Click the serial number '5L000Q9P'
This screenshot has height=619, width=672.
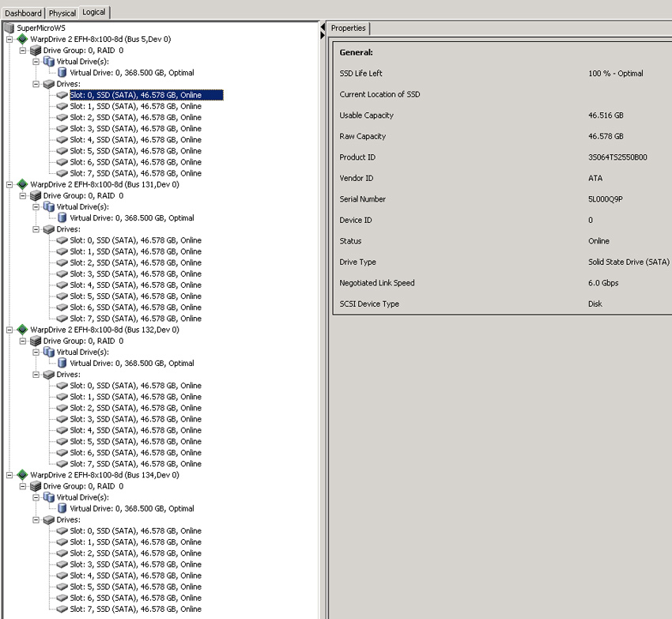(606, 199)
